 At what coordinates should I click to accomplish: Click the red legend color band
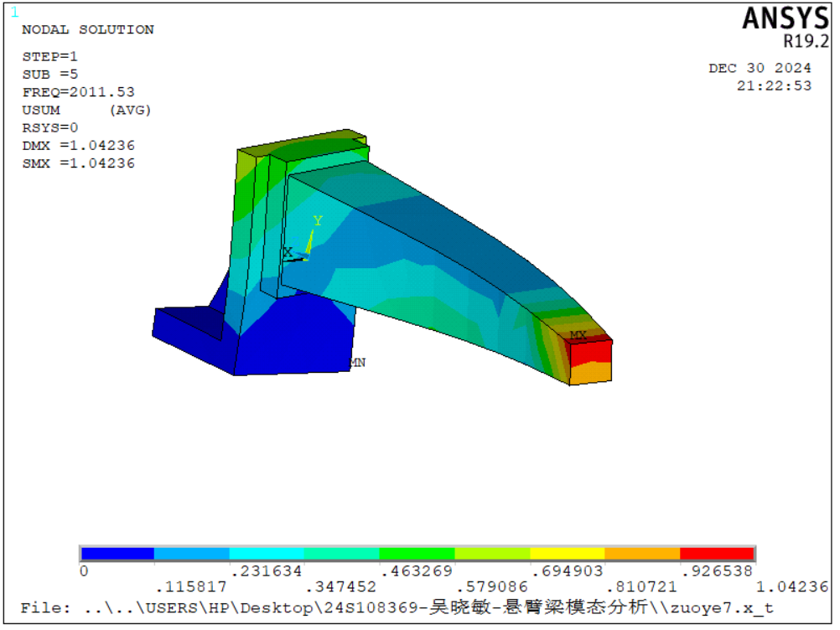[717, 554]
